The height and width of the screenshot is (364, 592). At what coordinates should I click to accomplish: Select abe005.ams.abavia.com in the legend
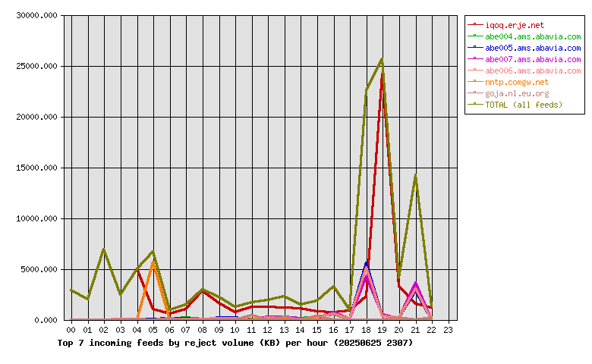coord(533,48)
